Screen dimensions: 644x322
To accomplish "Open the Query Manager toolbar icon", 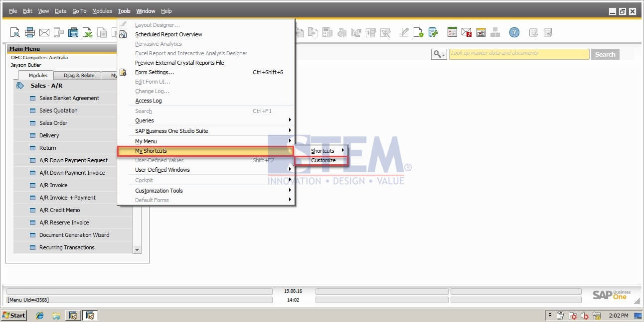I will pyautogui.click(x=433, y=32).
